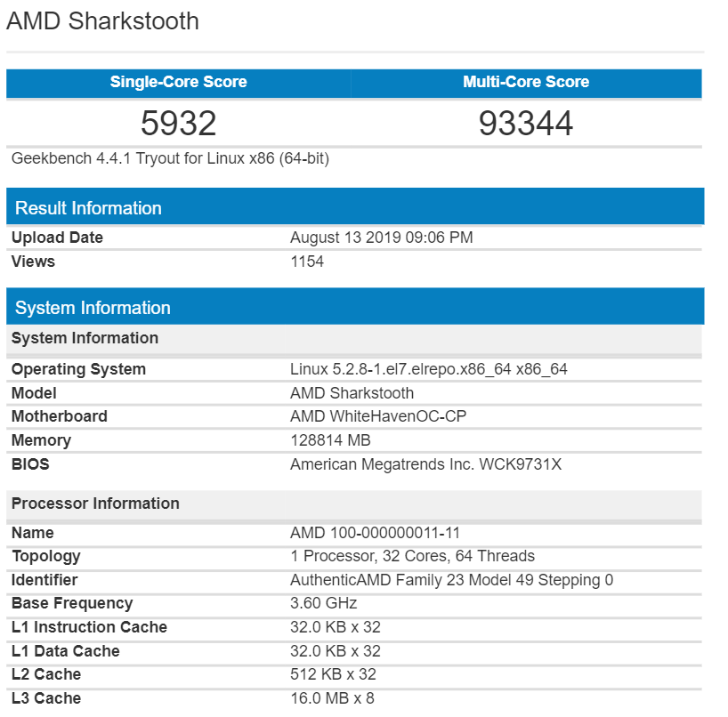The height and width of the screenshot is (717, 728).
Task: Click the Memory label
Action: [x=41, y=440]
